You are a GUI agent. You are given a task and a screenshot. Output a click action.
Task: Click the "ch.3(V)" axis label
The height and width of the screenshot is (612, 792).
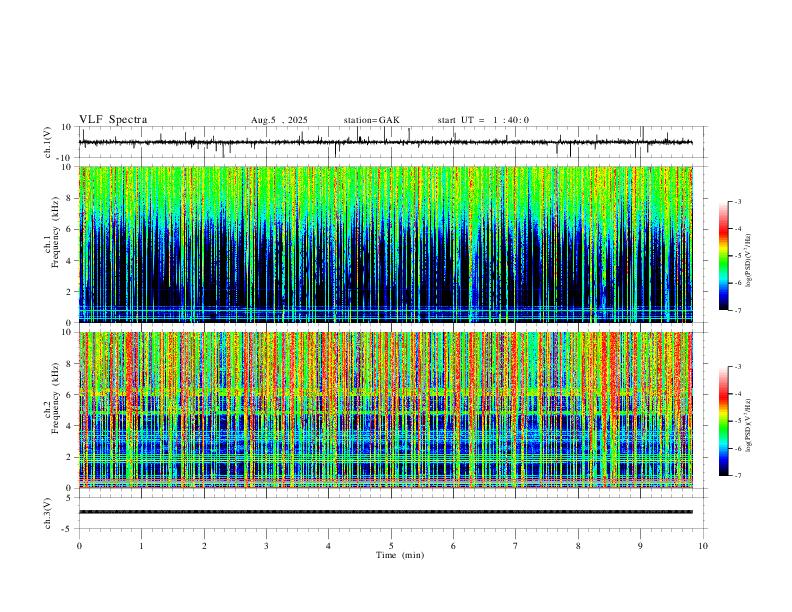tap(48, 513)
